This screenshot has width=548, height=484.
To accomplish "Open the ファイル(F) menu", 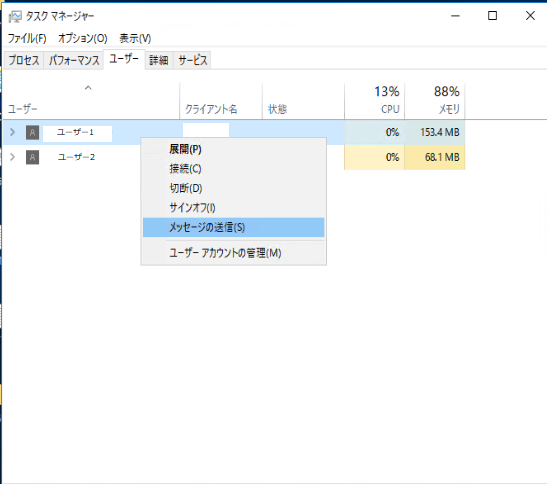I will [x=27, y=38].
